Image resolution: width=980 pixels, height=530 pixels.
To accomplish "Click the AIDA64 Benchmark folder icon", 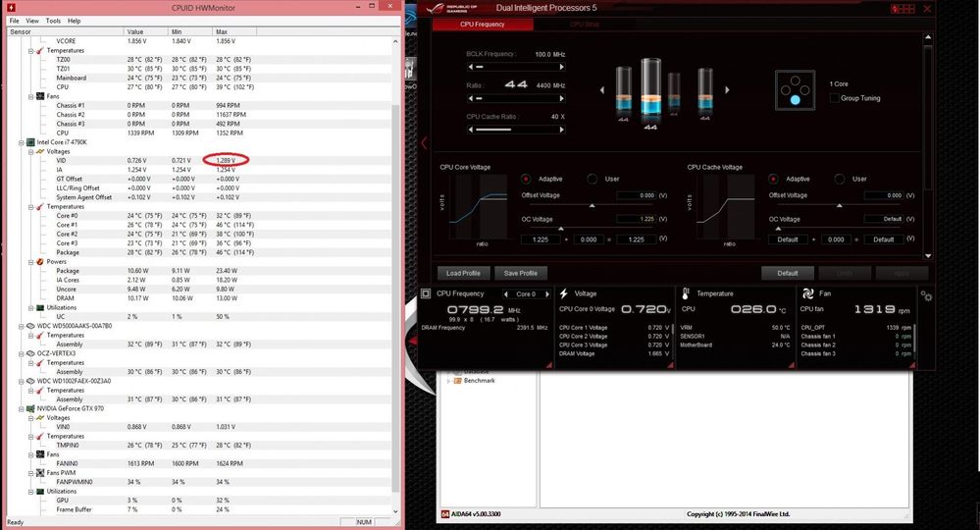I will [x=457, y=381].
